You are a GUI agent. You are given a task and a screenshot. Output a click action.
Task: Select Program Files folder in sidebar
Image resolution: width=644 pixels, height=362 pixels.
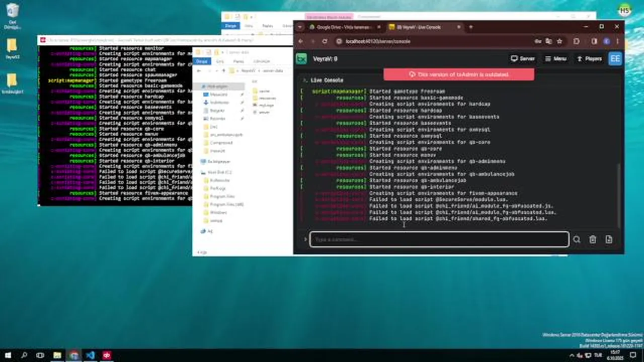222,197
